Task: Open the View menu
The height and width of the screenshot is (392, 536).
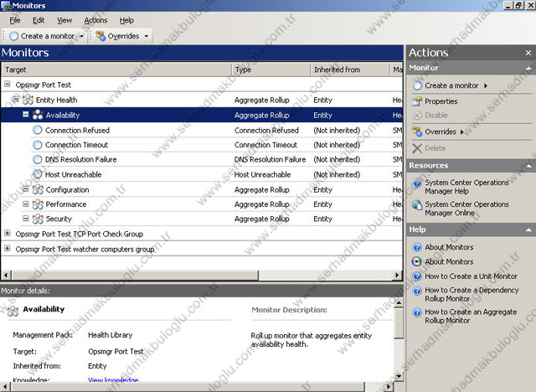Action: (64, 20)
